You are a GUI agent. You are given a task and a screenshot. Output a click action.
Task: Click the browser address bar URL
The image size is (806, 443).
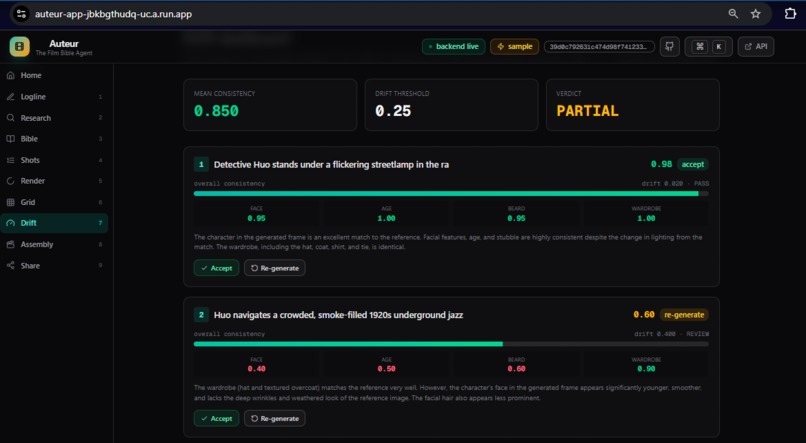pos(113,14)
